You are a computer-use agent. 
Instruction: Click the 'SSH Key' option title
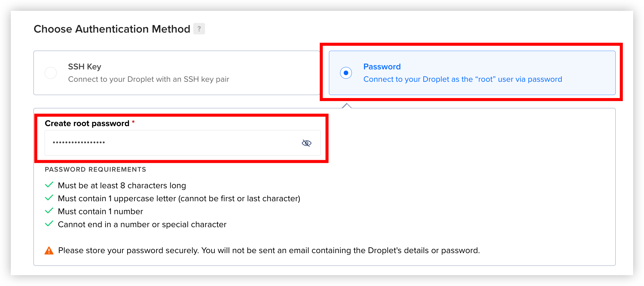84,67
